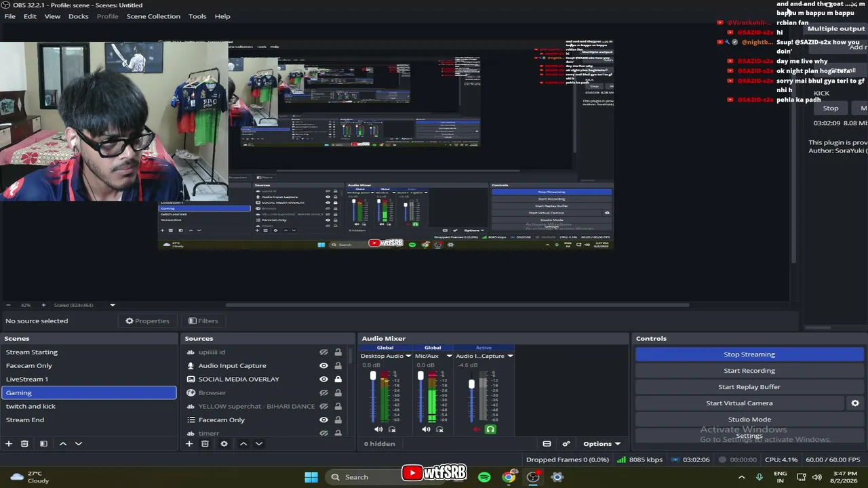This screenshot has height=488, width=868.
Task: Add a new scene with plus icon
Action: tap(9, 444)
